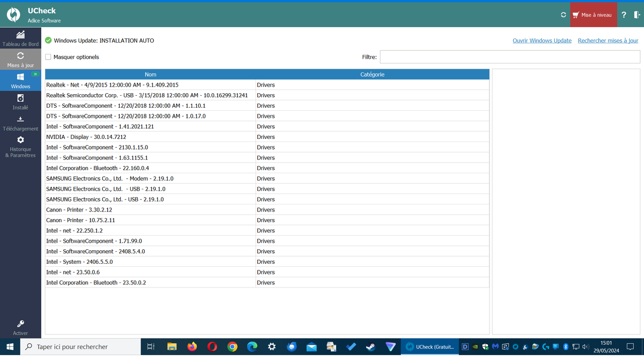Open the Téléchargement sidebar section
Screen dimensions: 644x357
click(x=21, y=123)
